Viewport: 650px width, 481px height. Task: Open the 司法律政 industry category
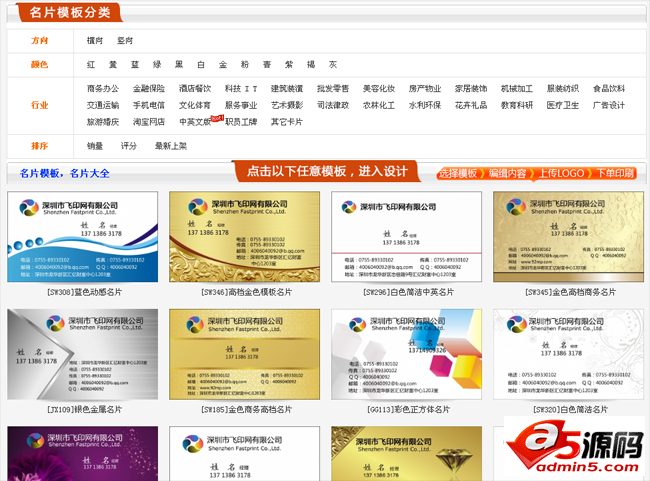click(333, 105)
